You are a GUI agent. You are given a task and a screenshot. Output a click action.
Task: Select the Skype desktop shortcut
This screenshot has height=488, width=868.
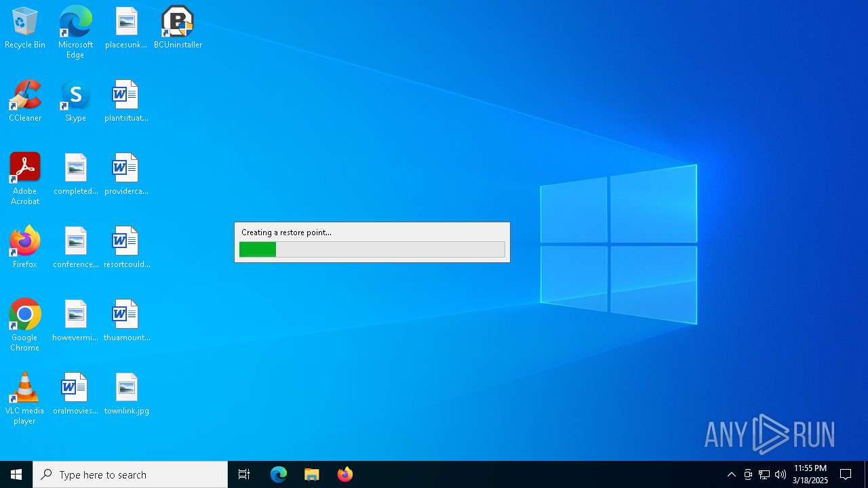pos(75,102)
